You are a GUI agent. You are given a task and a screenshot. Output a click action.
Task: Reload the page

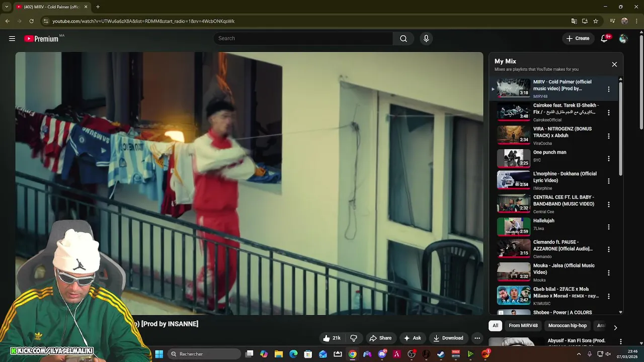click(x=31, y=21)
